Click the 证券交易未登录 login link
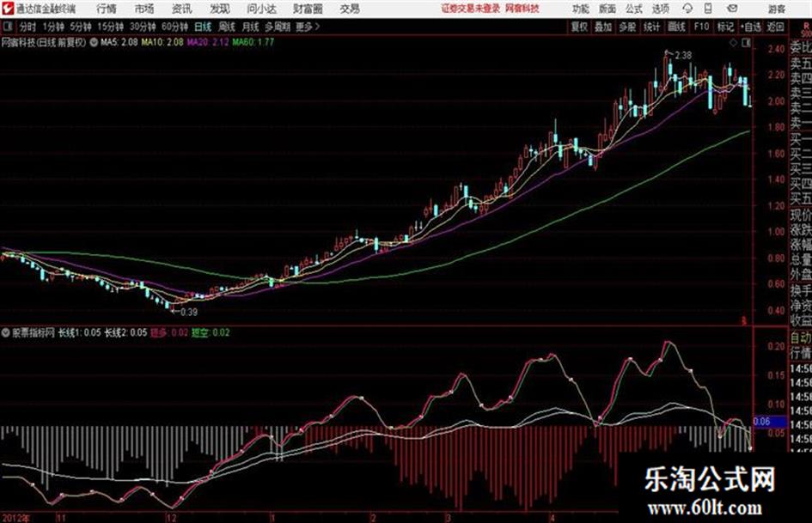This screenshot has height=523, width=812. click(x=471, y=9)
